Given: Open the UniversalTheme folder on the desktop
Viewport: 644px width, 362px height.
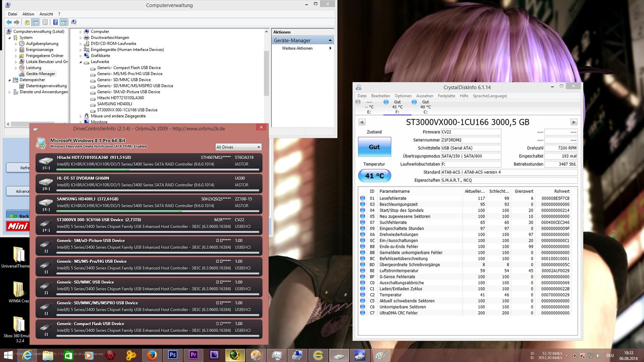Looking at the screenshot, I should [19, 257].
